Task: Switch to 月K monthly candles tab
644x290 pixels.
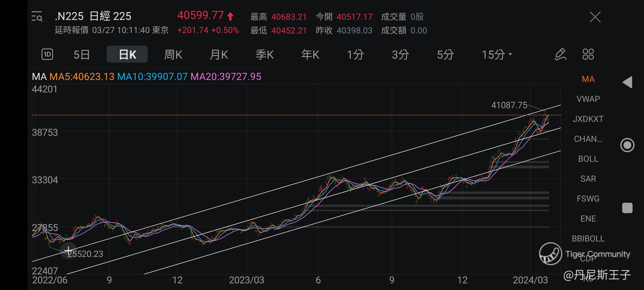Action: pyautogui.click(x=219, y=54)
